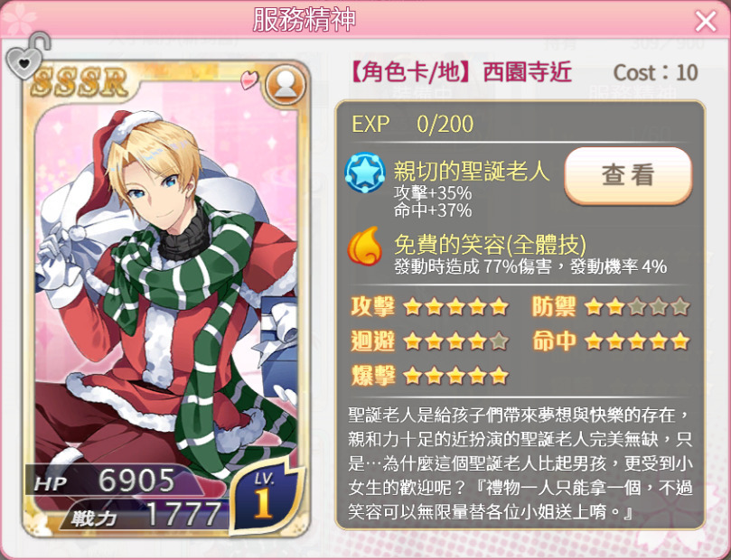731x560 pixels.
Task: Click the character card artwork thumbnail
Action: [166, 298]
